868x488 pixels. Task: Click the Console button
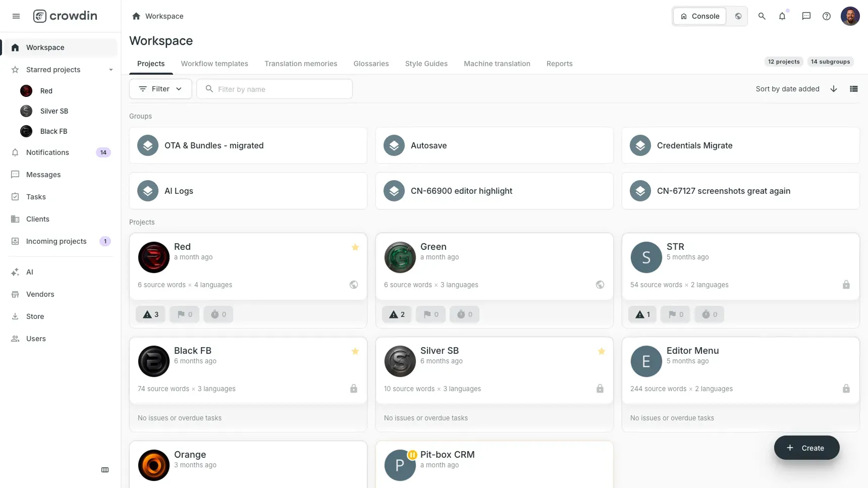click(x=699, y=16)
